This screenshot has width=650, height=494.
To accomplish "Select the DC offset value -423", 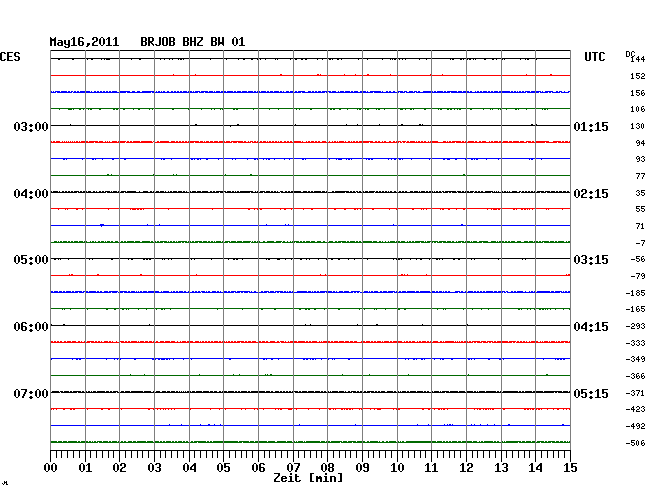I will coord(635,409).
